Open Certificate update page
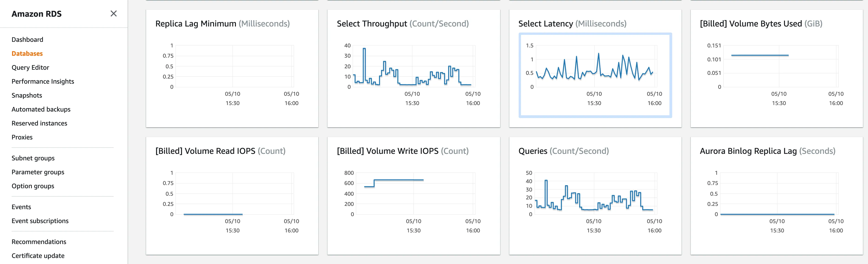The width and height of the screenshot is (868, 264). click(38, 256)
